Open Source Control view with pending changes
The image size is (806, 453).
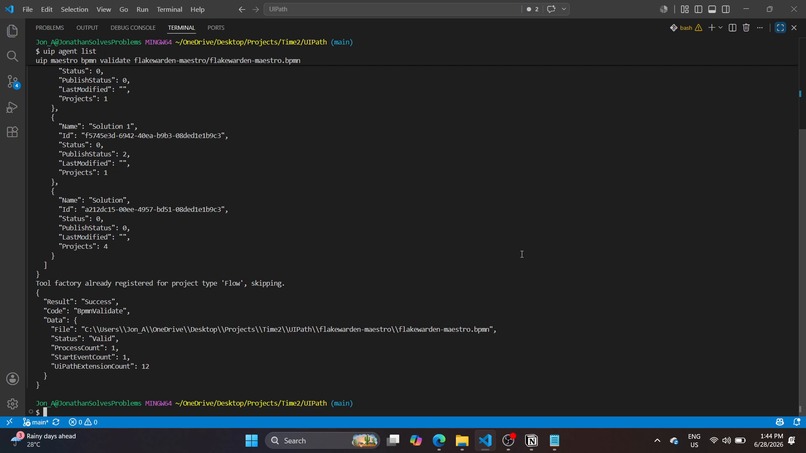12,82
